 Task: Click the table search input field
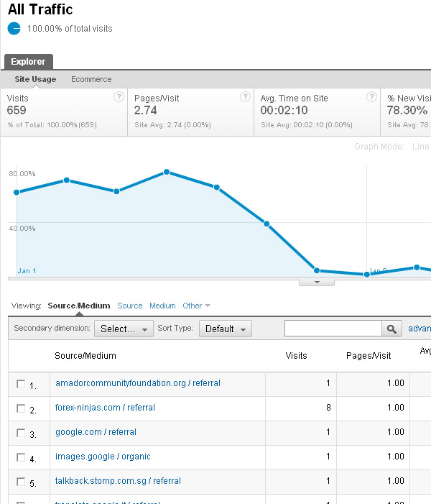point(333,329)
